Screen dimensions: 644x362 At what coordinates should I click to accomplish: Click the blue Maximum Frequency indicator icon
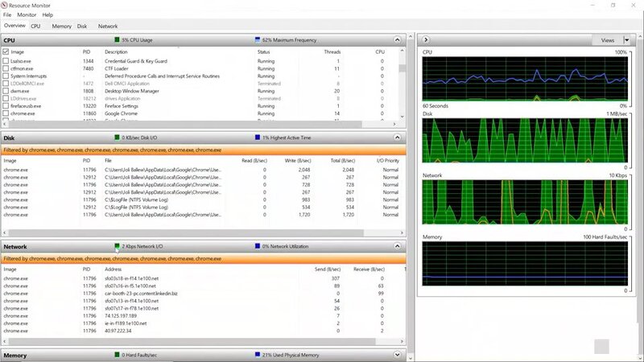(258, 39)
